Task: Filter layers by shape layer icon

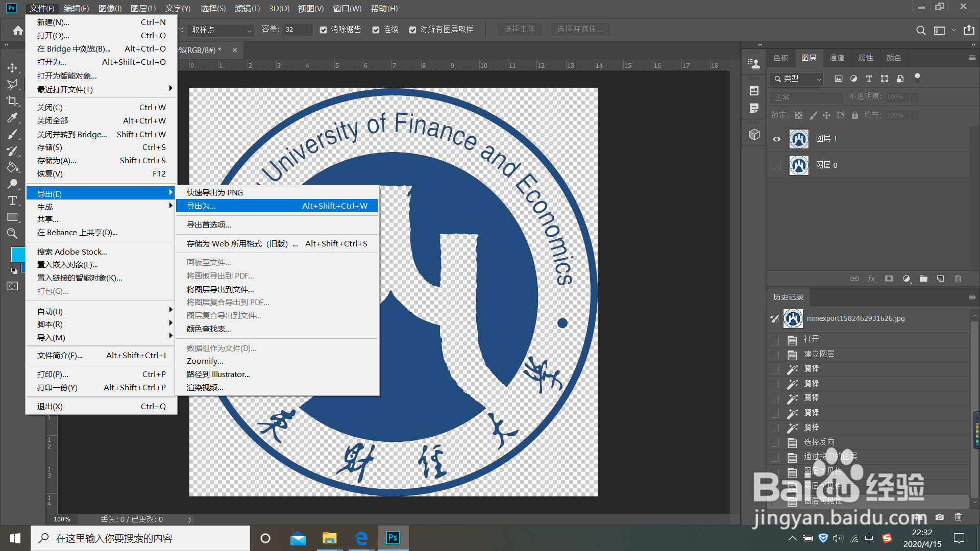Action: click(885, 79)
